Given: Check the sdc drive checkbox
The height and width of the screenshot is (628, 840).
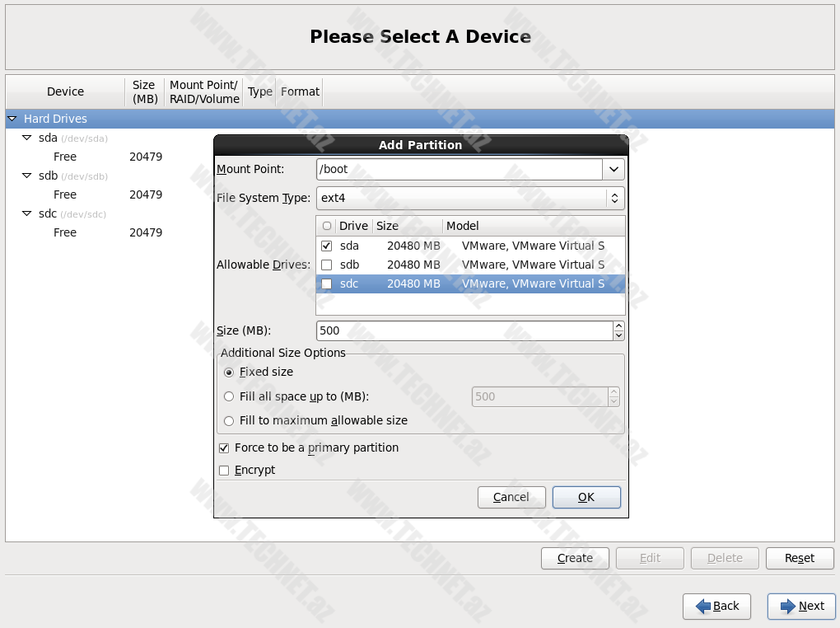Looking at the screenshot, I should (327, 284).
